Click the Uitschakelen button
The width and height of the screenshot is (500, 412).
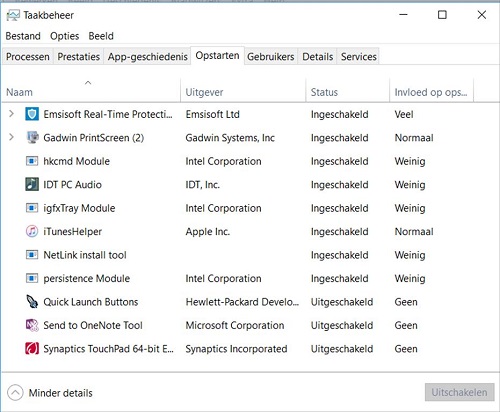pyautogui.click(x=459, y=392)
